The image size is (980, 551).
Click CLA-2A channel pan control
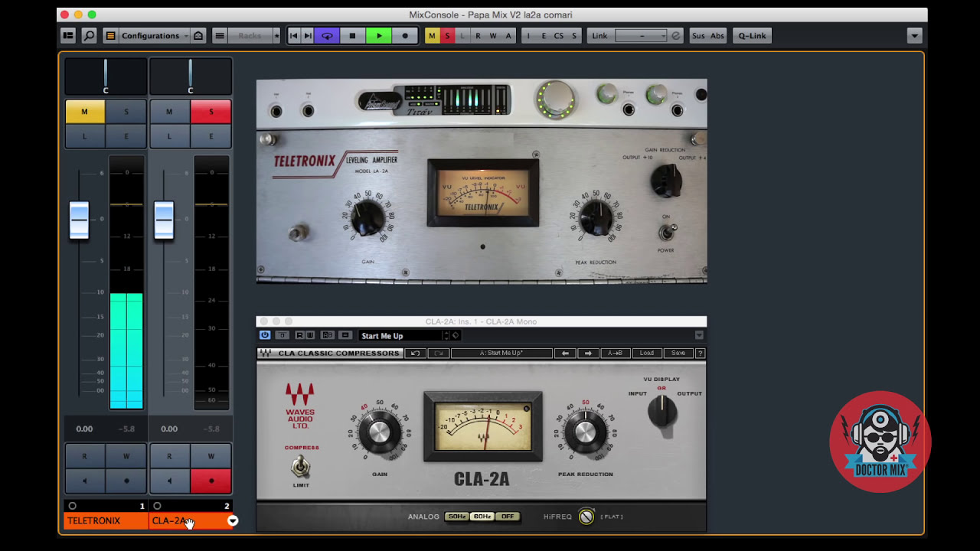click(x=191, y=77)
